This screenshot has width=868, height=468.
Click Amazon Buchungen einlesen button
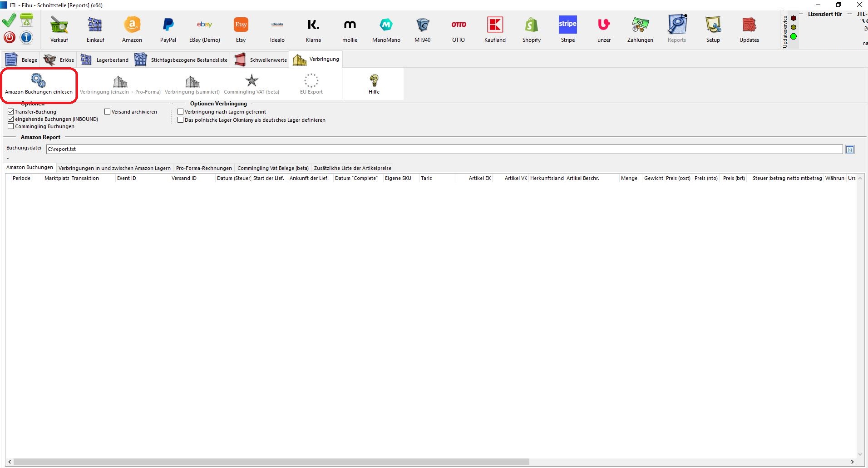[39, 85]
